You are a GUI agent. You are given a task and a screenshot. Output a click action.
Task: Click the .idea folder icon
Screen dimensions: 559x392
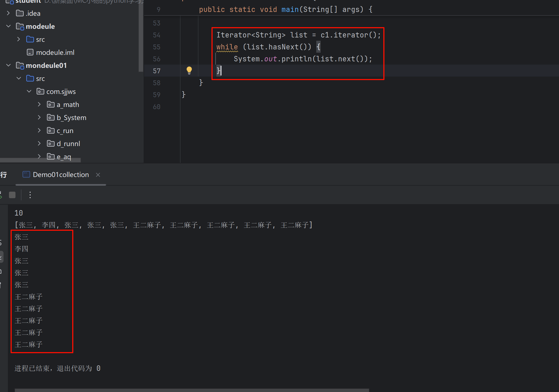point(20,13)
